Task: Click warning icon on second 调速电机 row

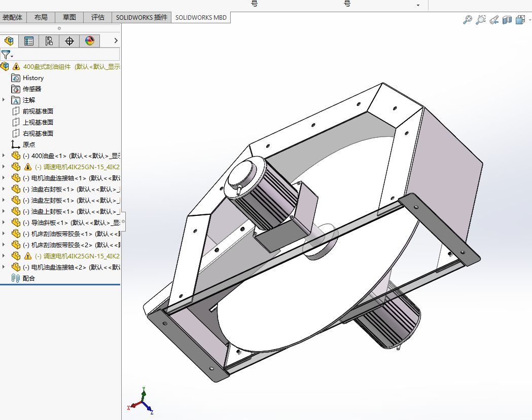Action: coord(28,256)
